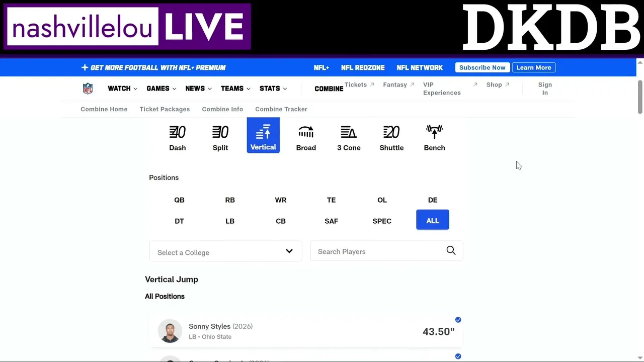Expand the GAMES menu
The width and height of the screenshot is (644, 362).
click(161, 88)
